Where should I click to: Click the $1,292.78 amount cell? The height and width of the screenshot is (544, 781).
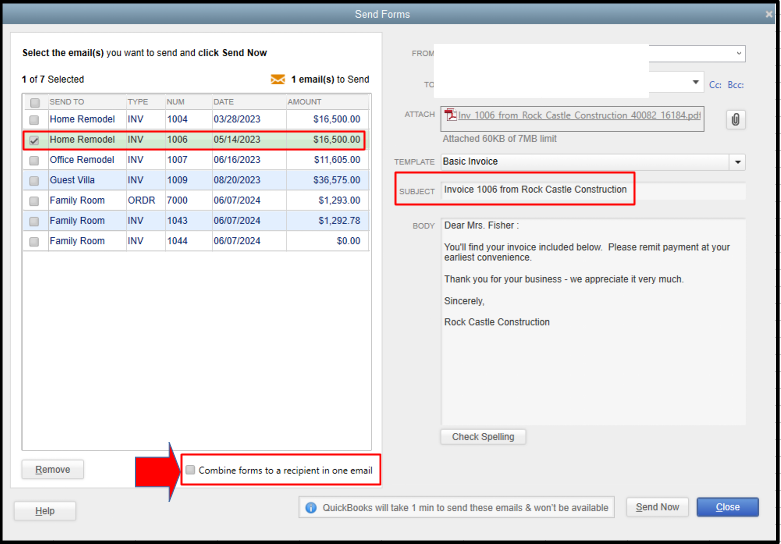[327, 220]
